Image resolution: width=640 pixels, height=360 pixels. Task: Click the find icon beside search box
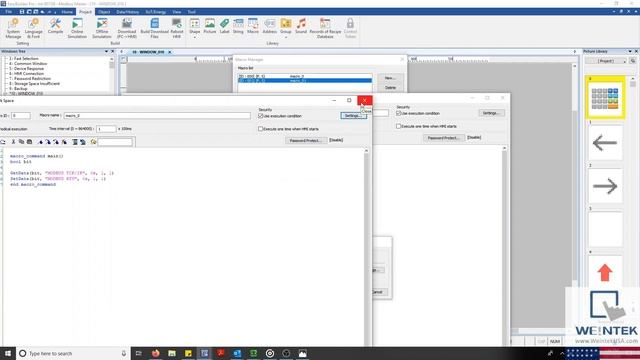(x=93, y=142)
